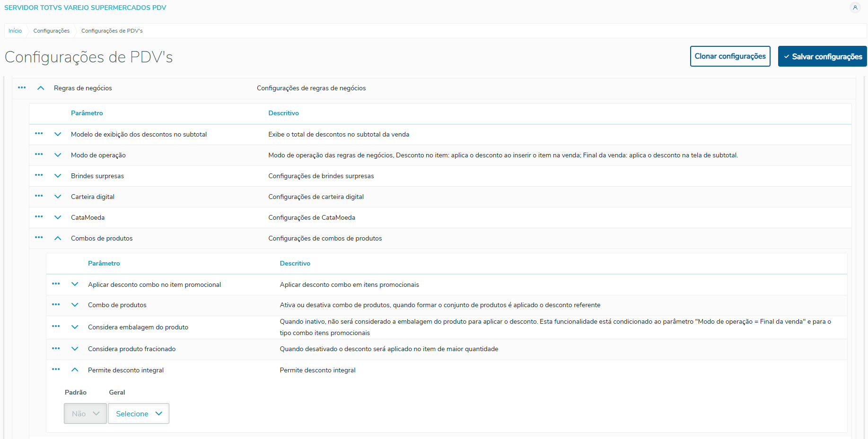Open options menu for Modelo de exibição row

(x=39, y=134)
